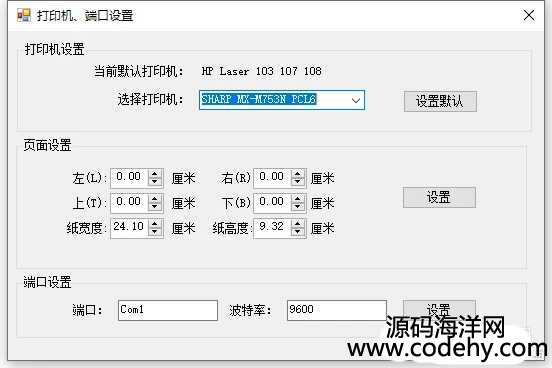This screenshot has height=368, width=552.
Task: Decrease the paper width 纸宽度 value
Action: (x=155, y=232)
